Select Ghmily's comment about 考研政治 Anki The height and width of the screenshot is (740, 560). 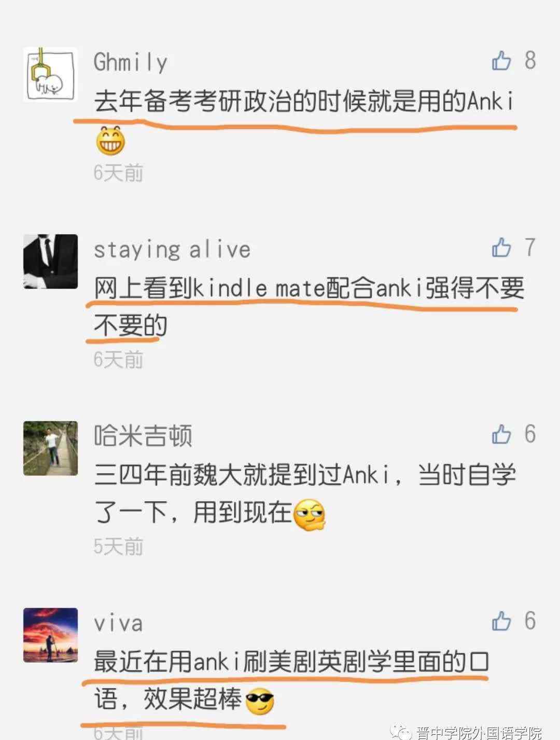click(x=304, y=102)
